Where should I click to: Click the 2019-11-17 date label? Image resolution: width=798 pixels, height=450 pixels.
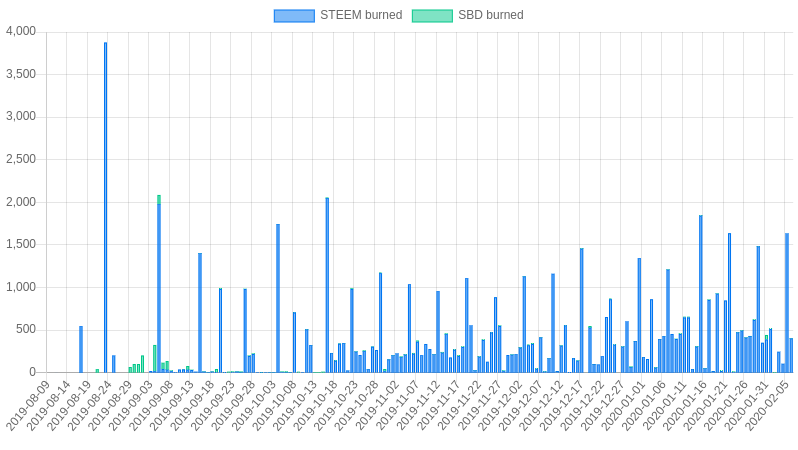tap(438, 405)
